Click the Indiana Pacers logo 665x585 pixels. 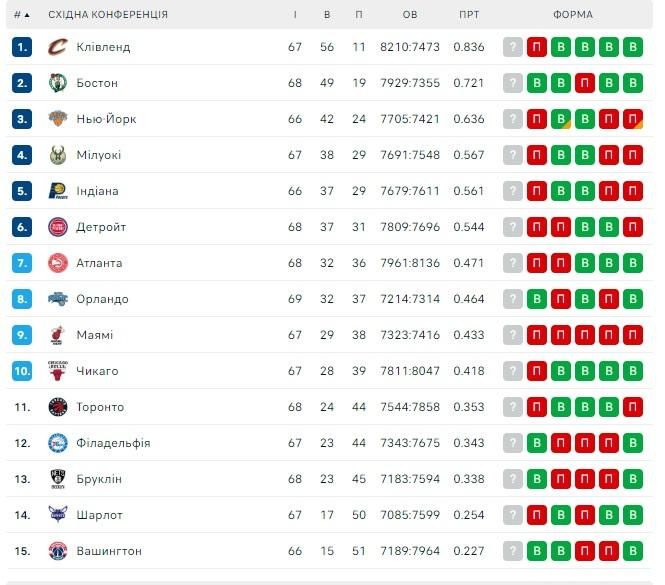coord(58,191)
